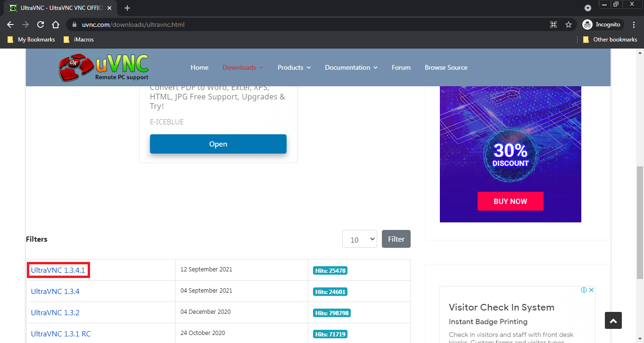Close the Visitor Check In ad
Viewport: 644px width, 343px height.
592,290
